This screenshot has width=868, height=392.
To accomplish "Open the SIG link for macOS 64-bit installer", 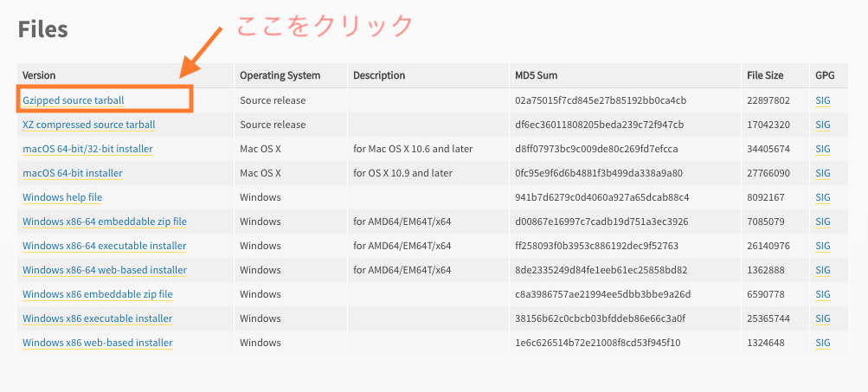I will click(x=823, y=173).
